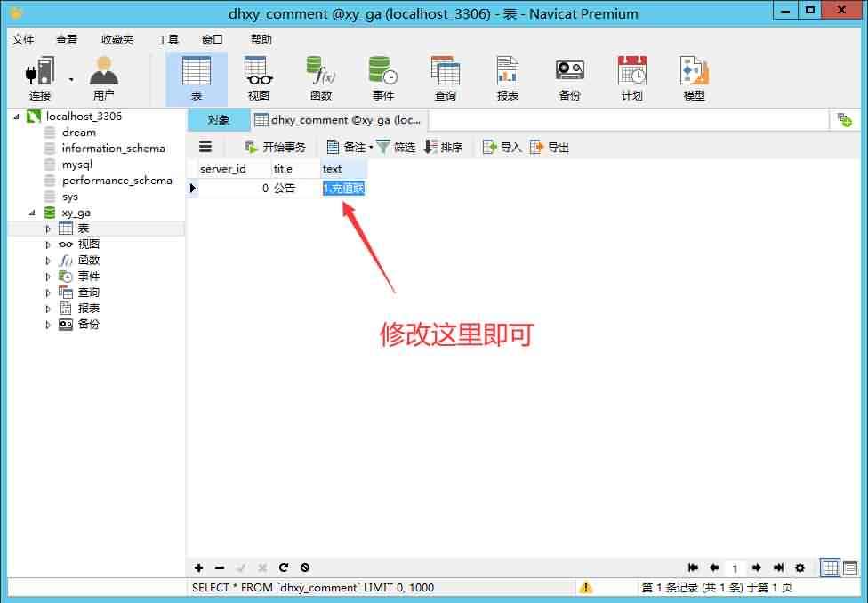The height and width of the screenshot is (603, 868).
Task: Open the 事件 (Event) toolbar icon
Action: point(382,78)
